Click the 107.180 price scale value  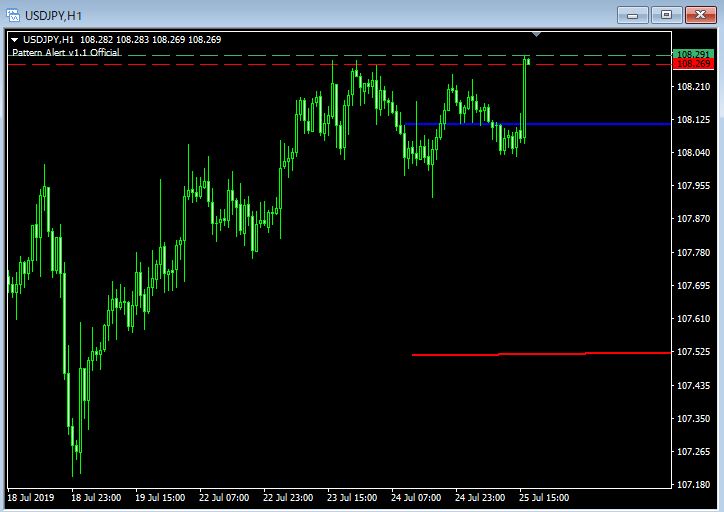693,485
